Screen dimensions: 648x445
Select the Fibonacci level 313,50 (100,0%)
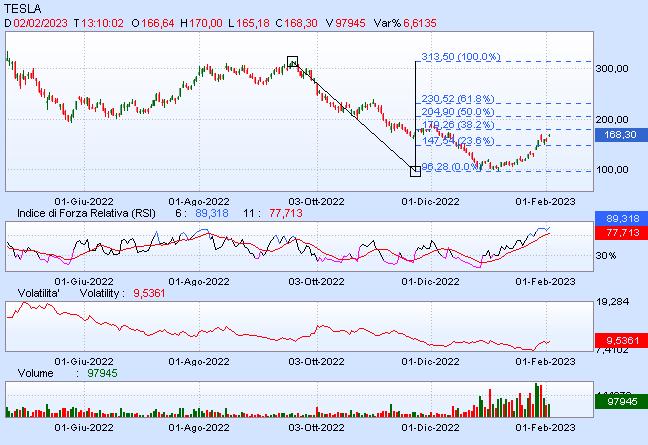461,57
